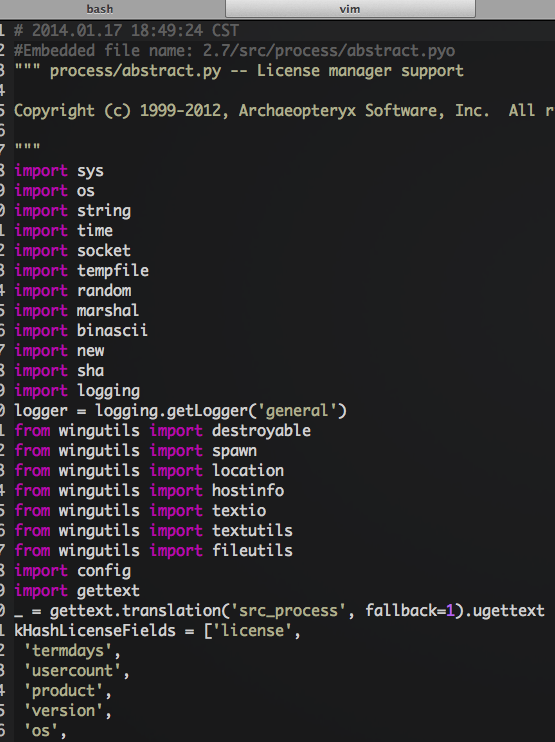Click the kHashLicenseFields variable name
The height and width of the screenshot is (742, 555).
(95, 630)
